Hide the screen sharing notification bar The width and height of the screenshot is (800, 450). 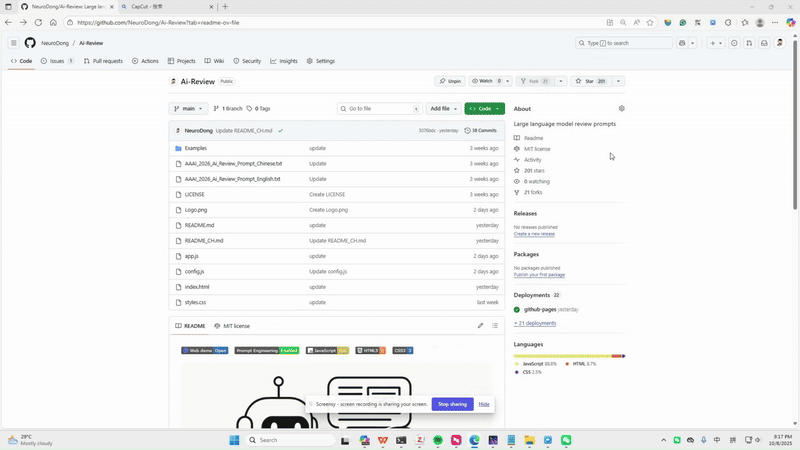click(x=484, y=404)
